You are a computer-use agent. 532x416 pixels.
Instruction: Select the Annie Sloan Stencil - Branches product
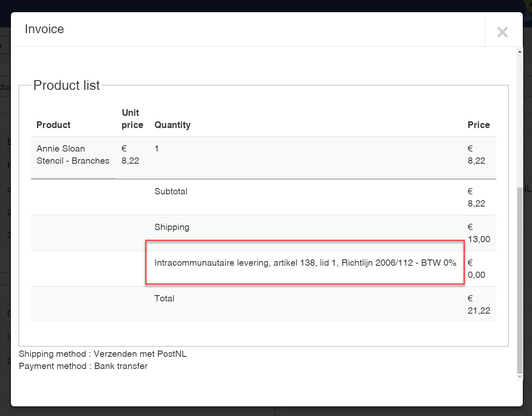tap(73, 154)
